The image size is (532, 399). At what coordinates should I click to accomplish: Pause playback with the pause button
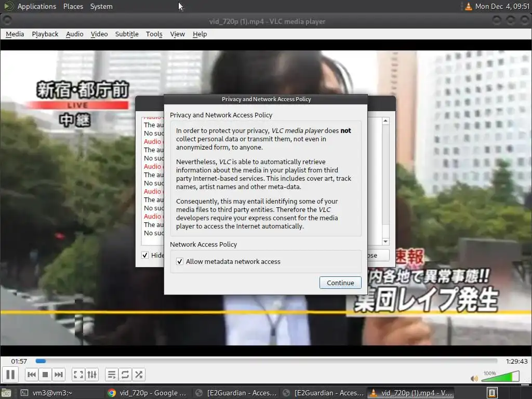10,375
